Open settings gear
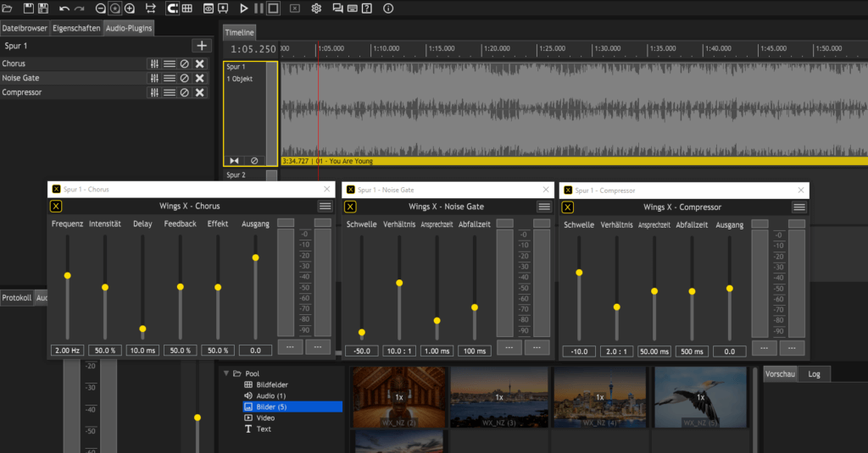 [x=316, y=8]
